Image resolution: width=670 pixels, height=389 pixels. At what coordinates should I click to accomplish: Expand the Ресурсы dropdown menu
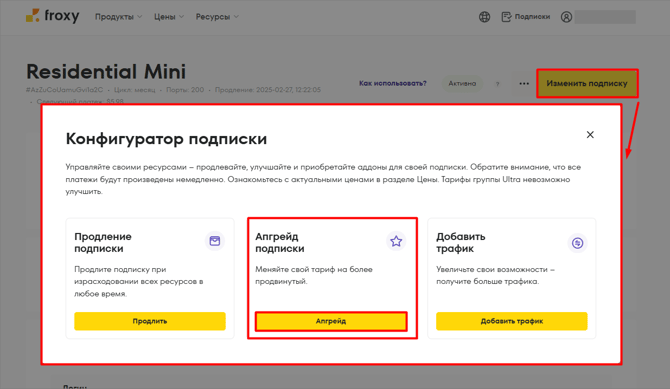(217, 17)
